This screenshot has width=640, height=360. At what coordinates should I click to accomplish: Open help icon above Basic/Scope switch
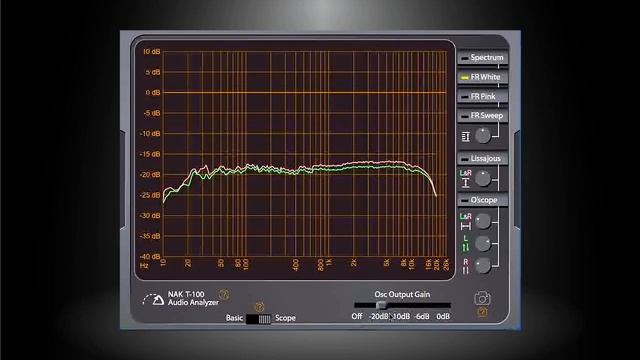pos(259,307)
